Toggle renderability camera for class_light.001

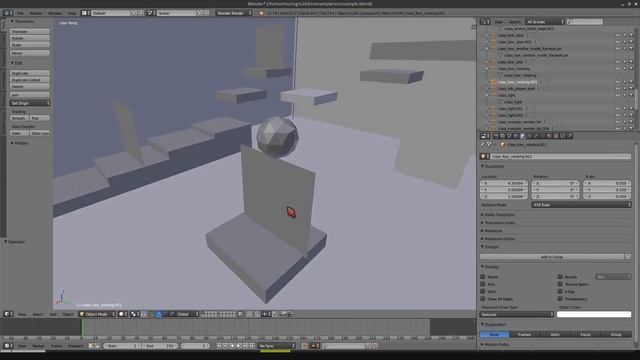pos(631,109)
